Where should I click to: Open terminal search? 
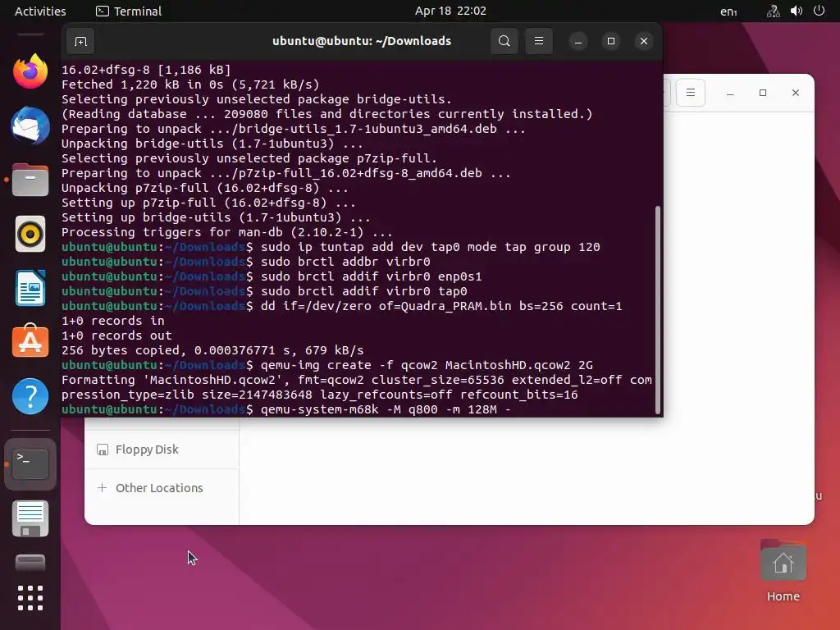(504, 41)
